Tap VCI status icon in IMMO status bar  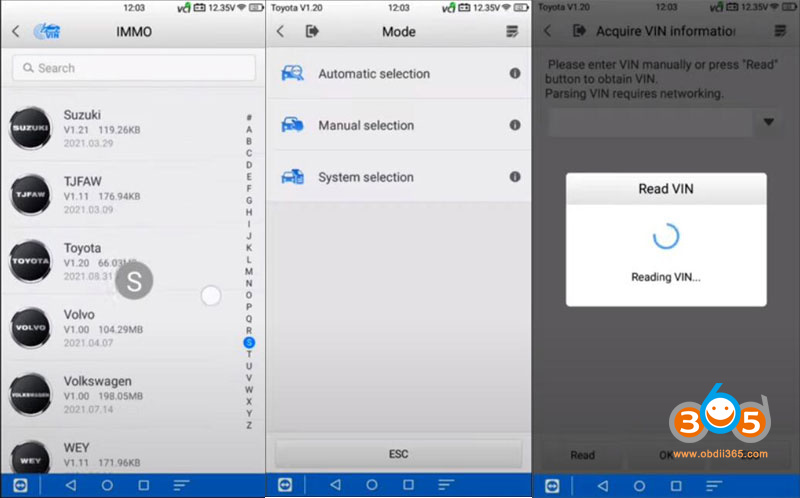point(184,8)
